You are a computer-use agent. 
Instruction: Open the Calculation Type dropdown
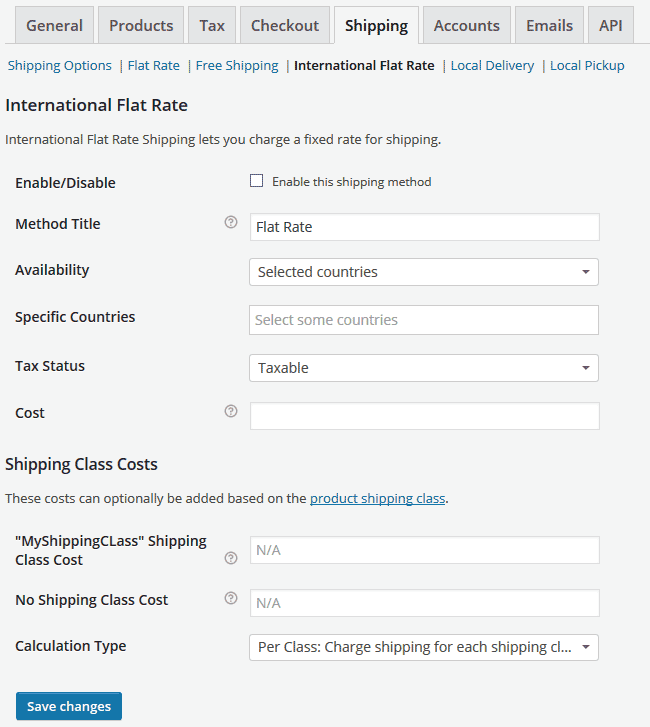(424, 647)
